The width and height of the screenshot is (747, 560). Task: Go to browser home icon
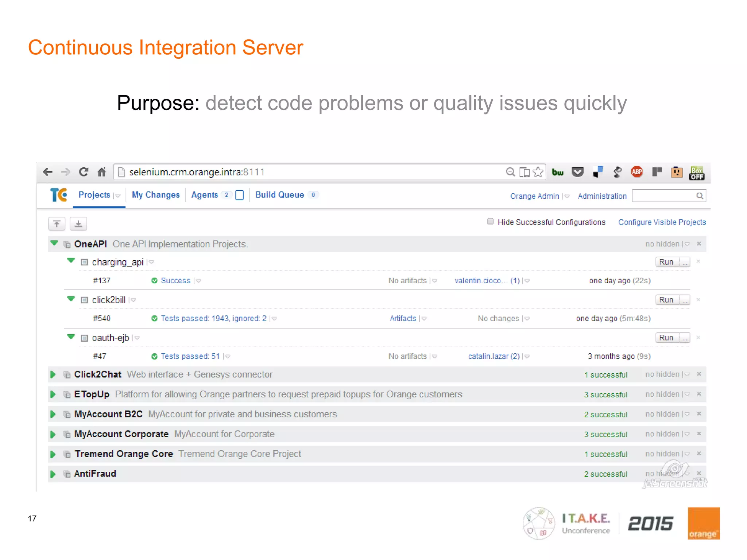pyautogui.click(x=102, y=172)
